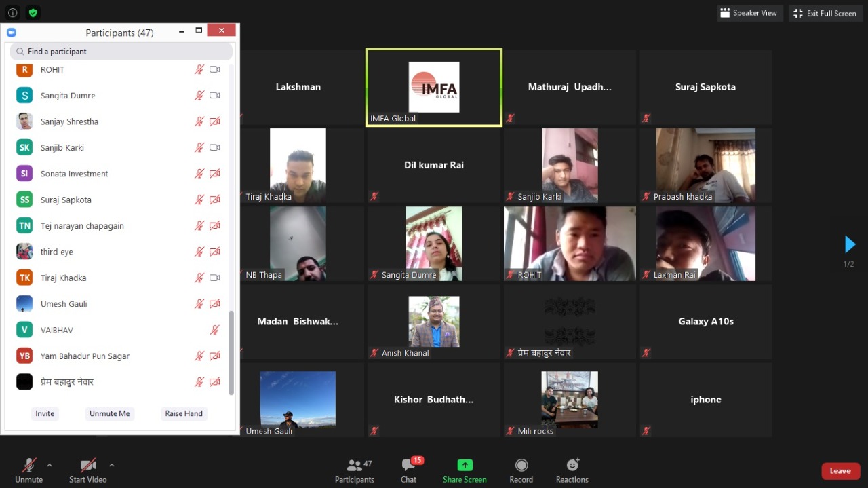Click Sonata Investment's muted mic icon
The image size is (868, 488).
tap(199, 174)
